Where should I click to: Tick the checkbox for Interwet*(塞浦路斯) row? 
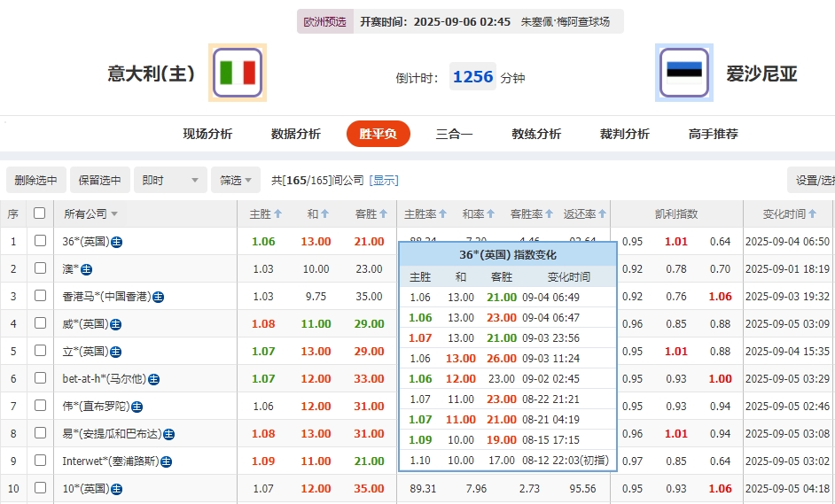pyautogui.click(x=40, y=461)
